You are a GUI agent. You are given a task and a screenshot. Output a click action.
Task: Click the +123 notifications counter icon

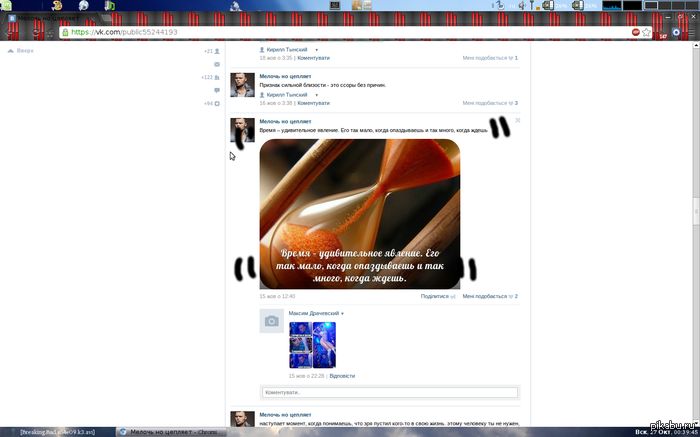pos(216,77)
